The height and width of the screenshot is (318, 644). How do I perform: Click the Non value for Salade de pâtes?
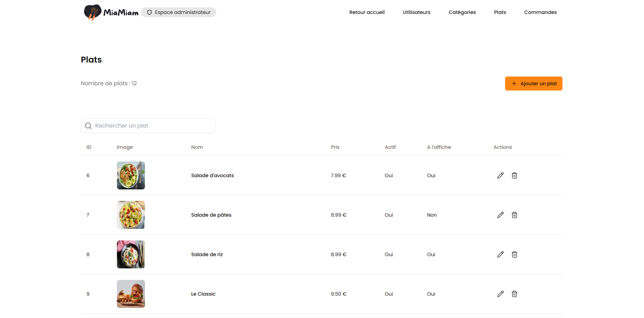click(x=432, y=215)
